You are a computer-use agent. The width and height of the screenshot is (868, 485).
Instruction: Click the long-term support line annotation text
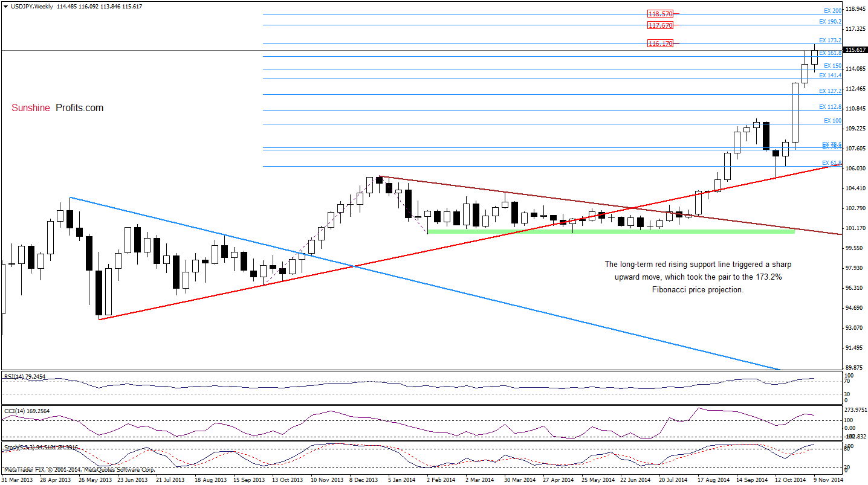(698, 277)
